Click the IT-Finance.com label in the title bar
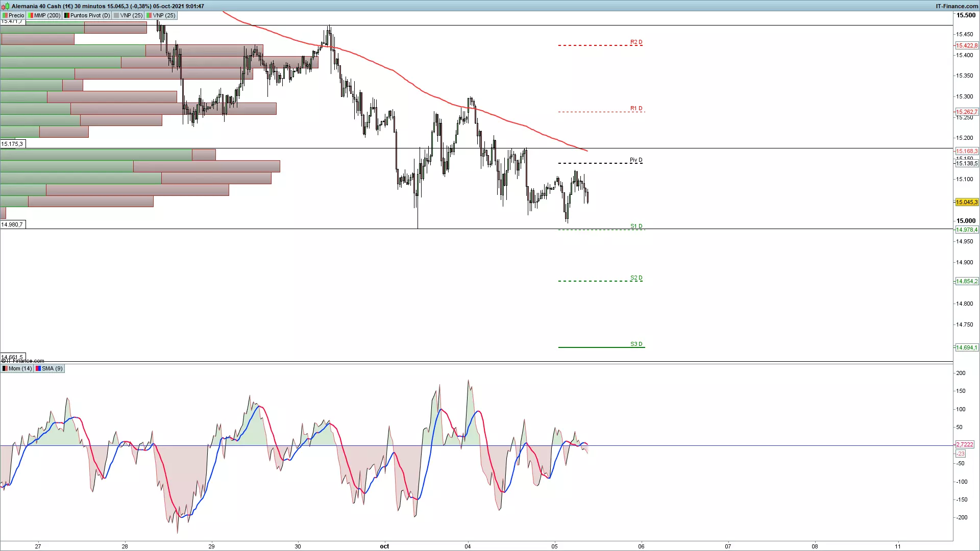980x551 pixels. point(957,6)
